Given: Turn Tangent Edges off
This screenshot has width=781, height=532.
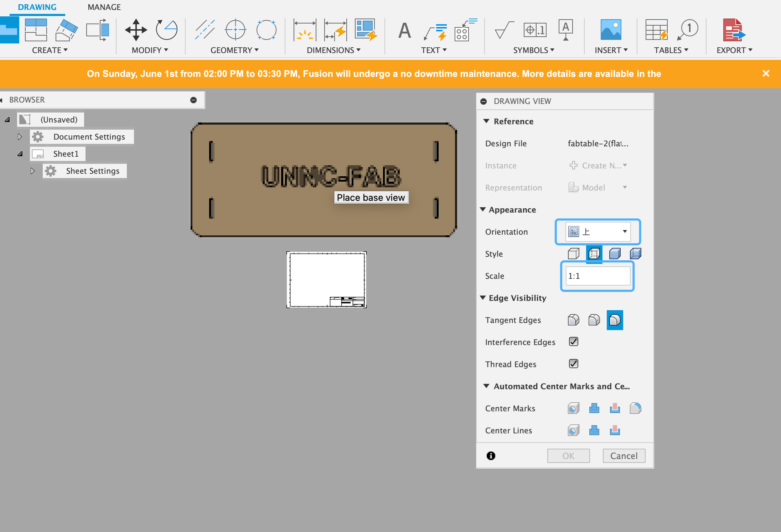Looking at the screenshot, I should 615,320.
